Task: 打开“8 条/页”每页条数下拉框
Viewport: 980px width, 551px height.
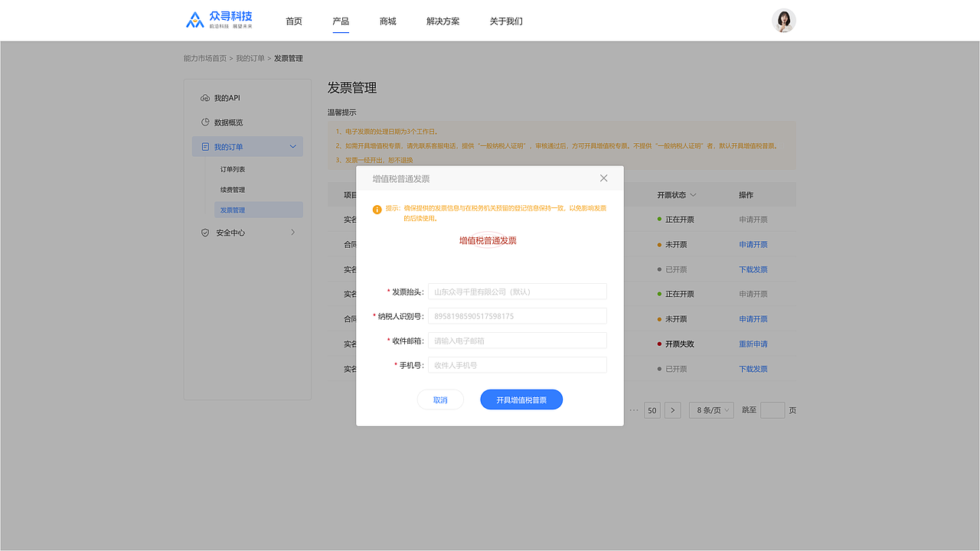Action: [x=710, y=410]
